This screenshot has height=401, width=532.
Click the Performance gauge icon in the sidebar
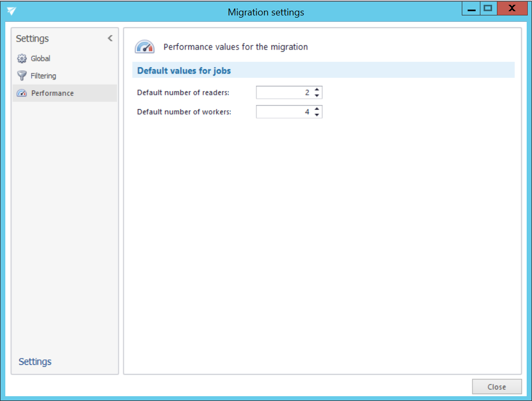click(x=21, y=93)
